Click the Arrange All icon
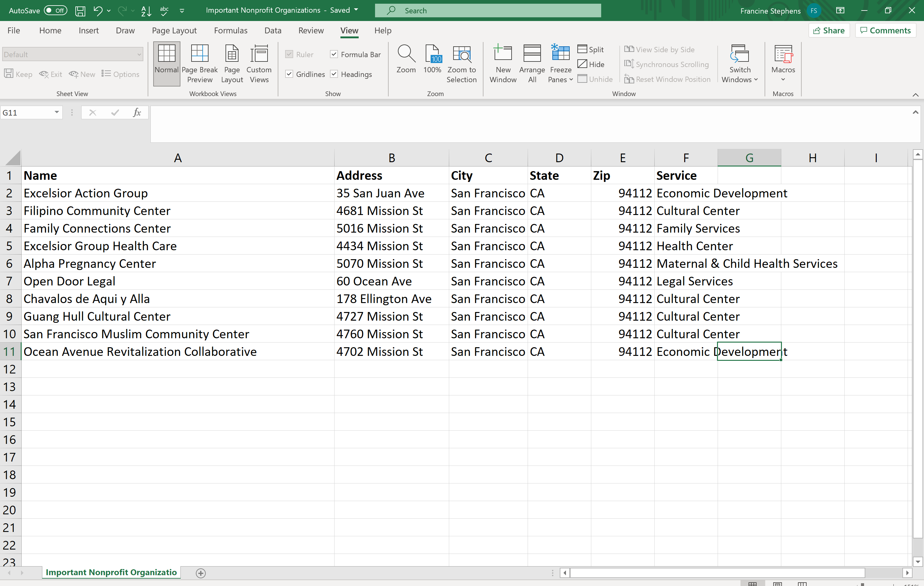 tap(532, 54)
